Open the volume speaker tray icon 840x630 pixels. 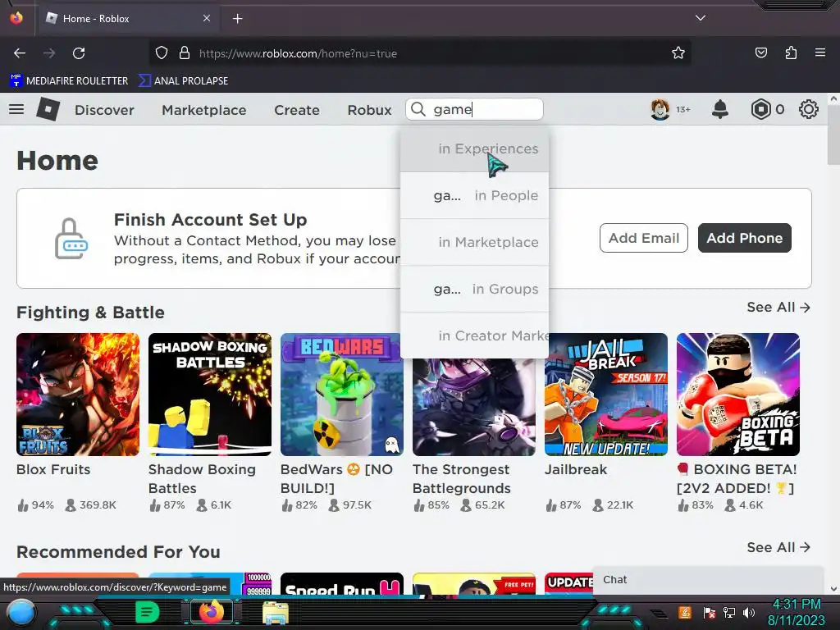[749, 612]
